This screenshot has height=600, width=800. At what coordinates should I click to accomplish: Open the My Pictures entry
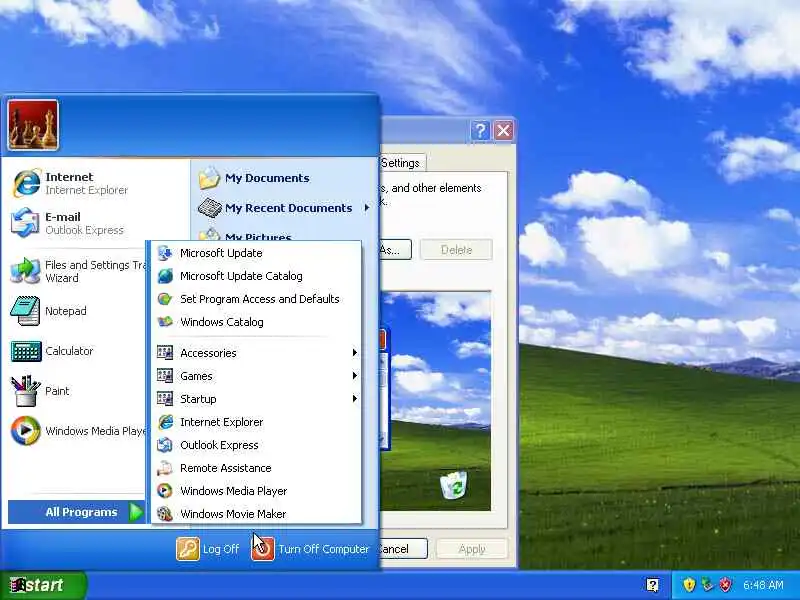pos(258,236)
